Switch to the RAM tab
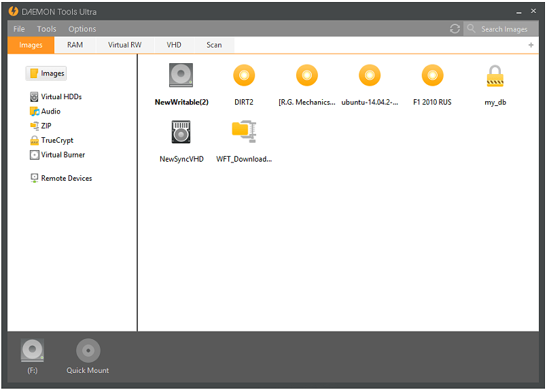The height and width of the screenshot is (392, 547). (x=75, y=45)
